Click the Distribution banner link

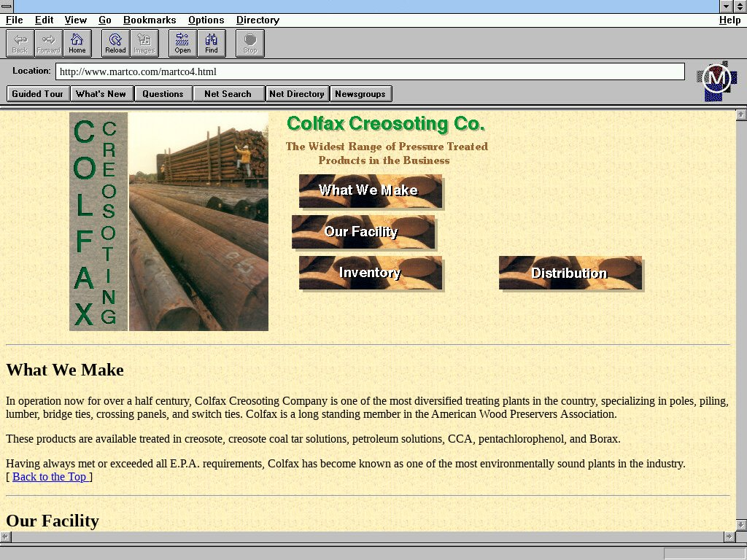(570, 273)
